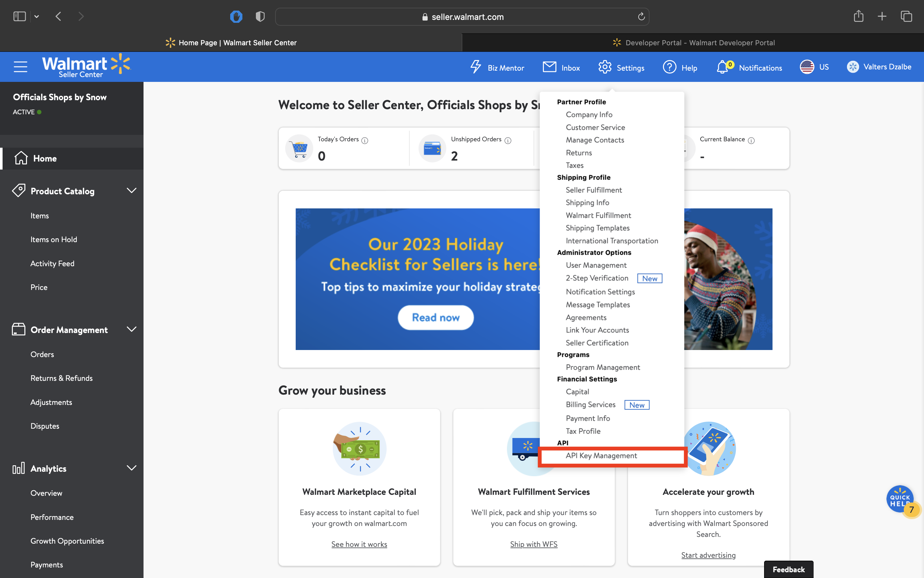
Task: Open the Help question mark icon
Action: pyautogui.click(x=669, y=67)
